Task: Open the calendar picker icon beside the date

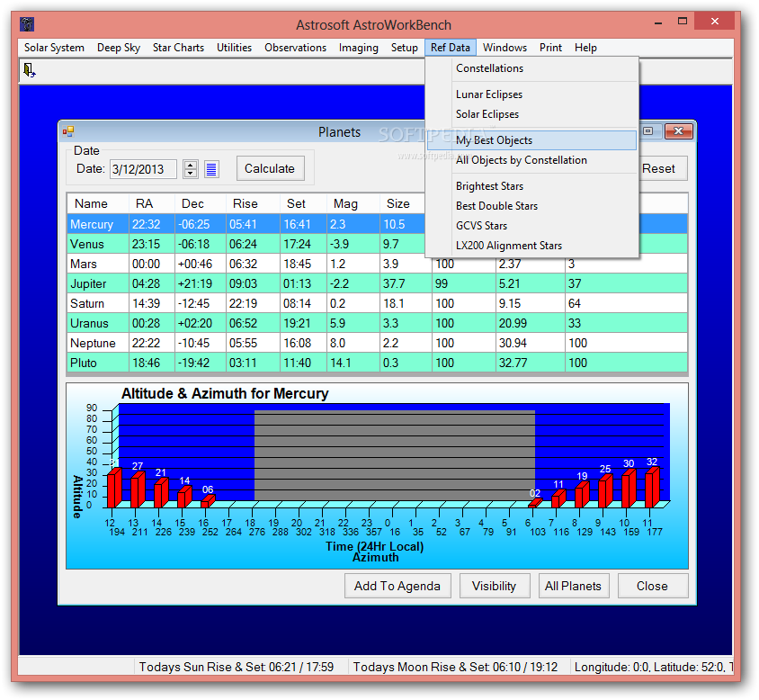Action: 211,169
